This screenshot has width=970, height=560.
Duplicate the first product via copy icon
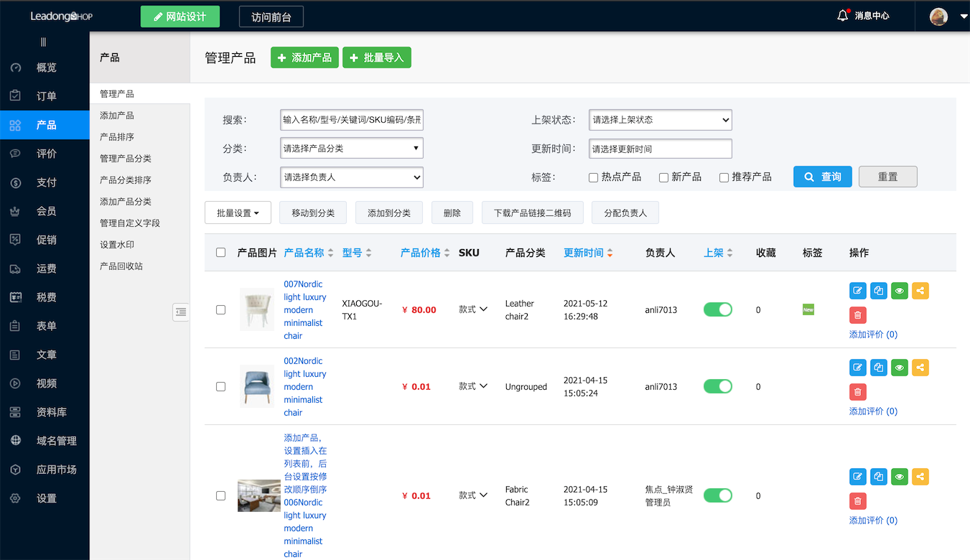pyautogui.click(x=878, y=291)
